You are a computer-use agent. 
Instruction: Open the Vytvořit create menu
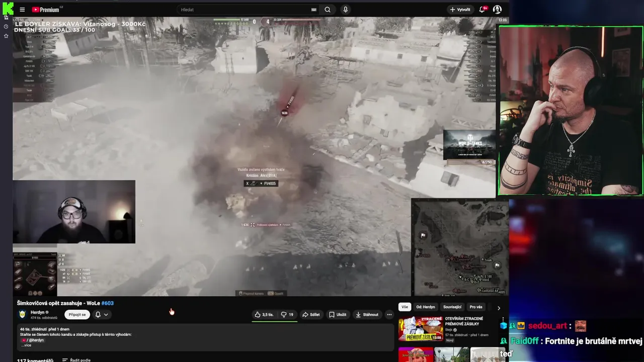click(460, 10)
